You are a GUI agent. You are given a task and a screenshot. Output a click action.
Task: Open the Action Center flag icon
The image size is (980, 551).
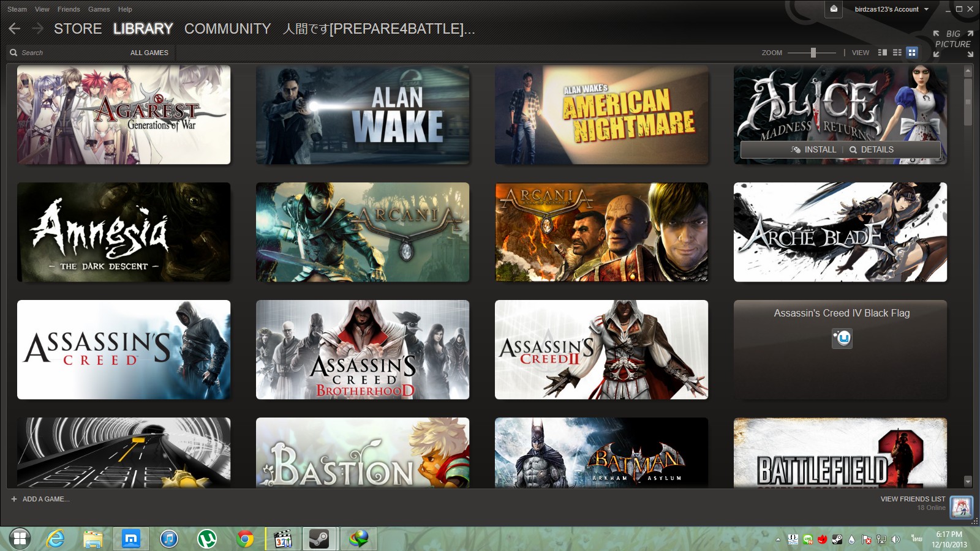coord(867,539)
